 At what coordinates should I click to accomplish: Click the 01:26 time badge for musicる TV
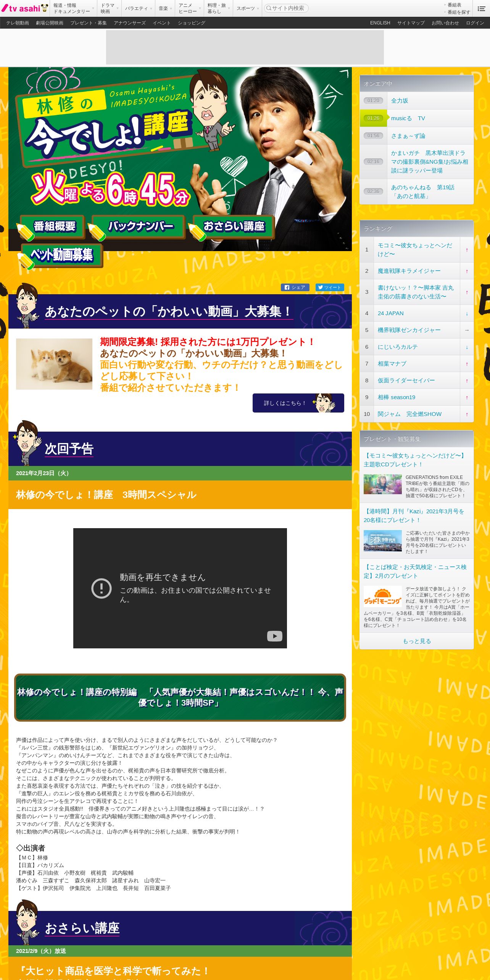pos(373,118)
